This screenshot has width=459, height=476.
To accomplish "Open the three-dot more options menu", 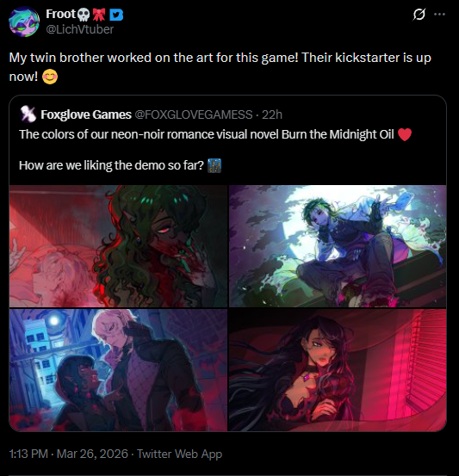I will 439,15.
